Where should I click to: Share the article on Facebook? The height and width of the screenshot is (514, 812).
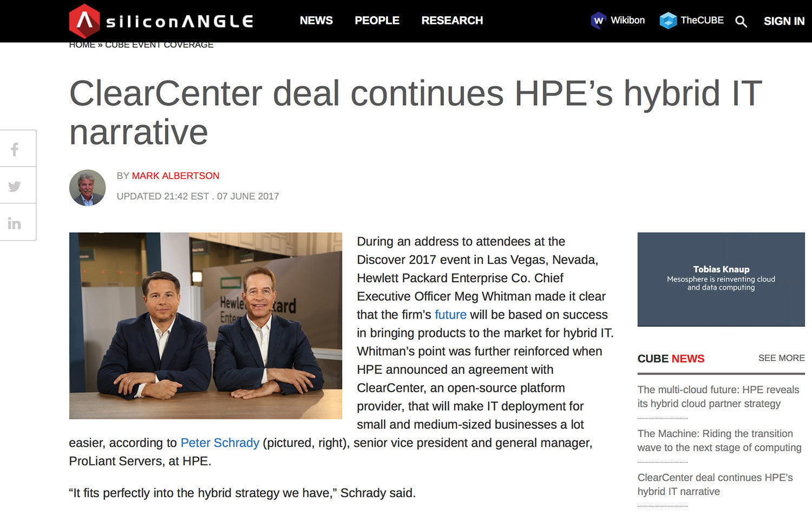15,148
